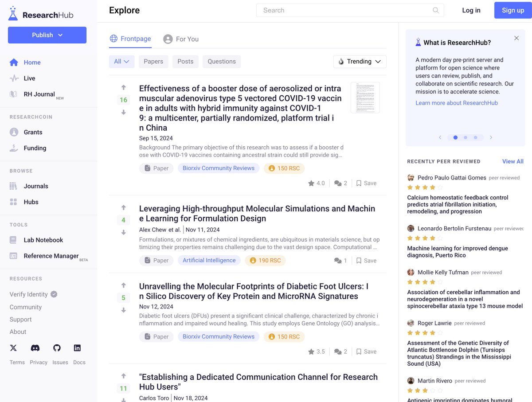Filter feed by Questions
Screen dimensions: 532x402
tap(222, 62)
